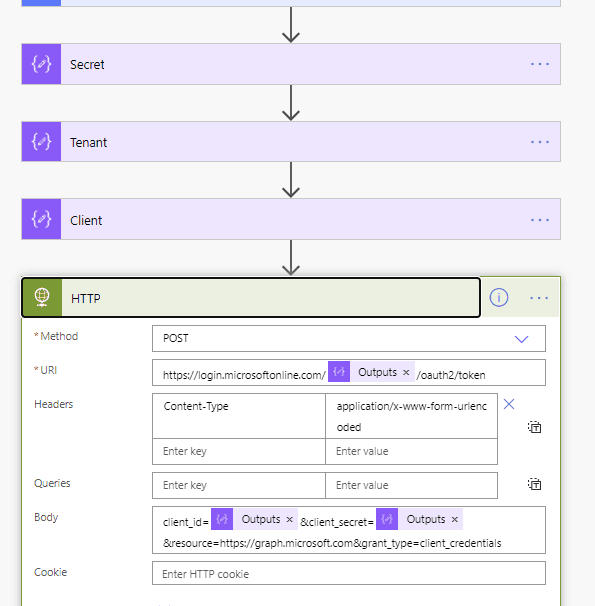The image size is (595, 606).
Task: Click the Body field label
Action: coord(46,517)
